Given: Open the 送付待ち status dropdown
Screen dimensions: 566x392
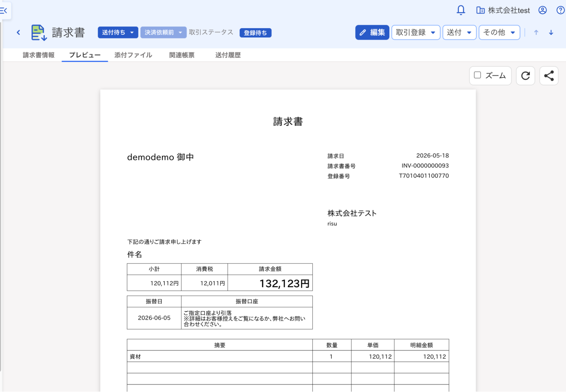Looking at the screenshot, I should [118, 33].
